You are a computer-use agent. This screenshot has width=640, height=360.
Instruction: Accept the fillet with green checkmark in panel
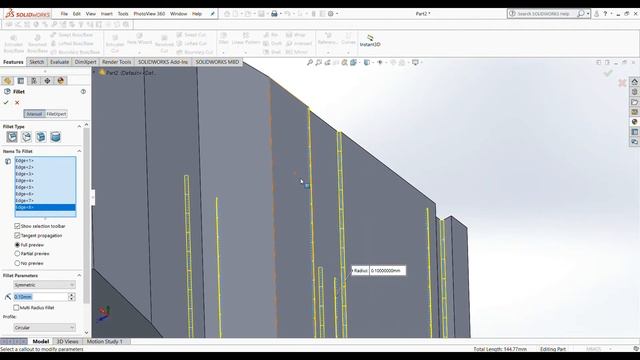(x=6, y=102)
